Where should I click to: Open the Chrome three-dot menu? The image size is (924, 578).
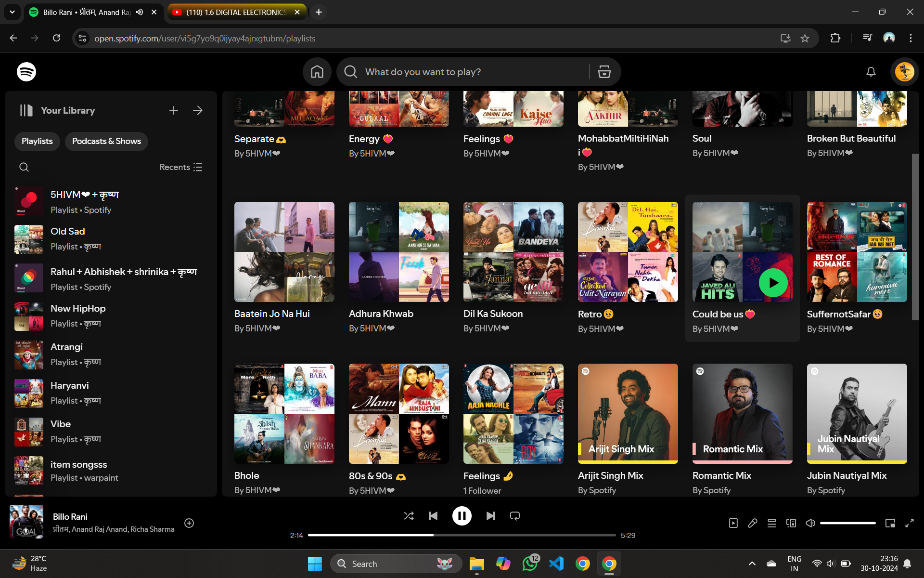click(x=911, y=38)
